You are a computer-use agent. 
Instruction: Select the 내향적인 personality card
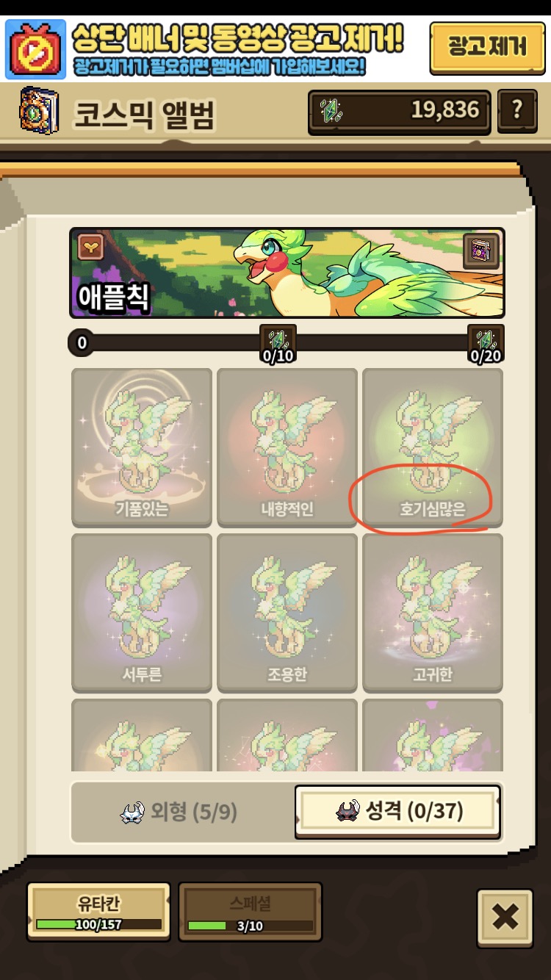(287, 447)
